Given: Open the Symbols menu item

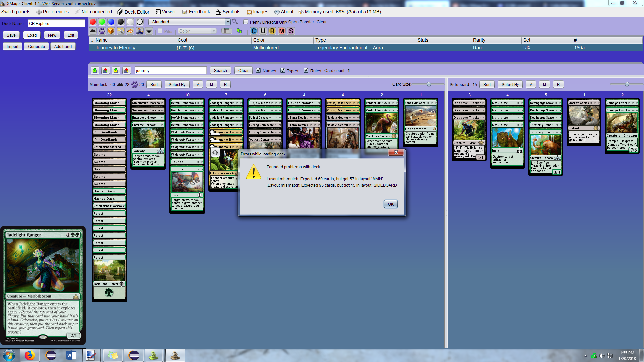Looking at the screenshot, I should pos(228,12).
